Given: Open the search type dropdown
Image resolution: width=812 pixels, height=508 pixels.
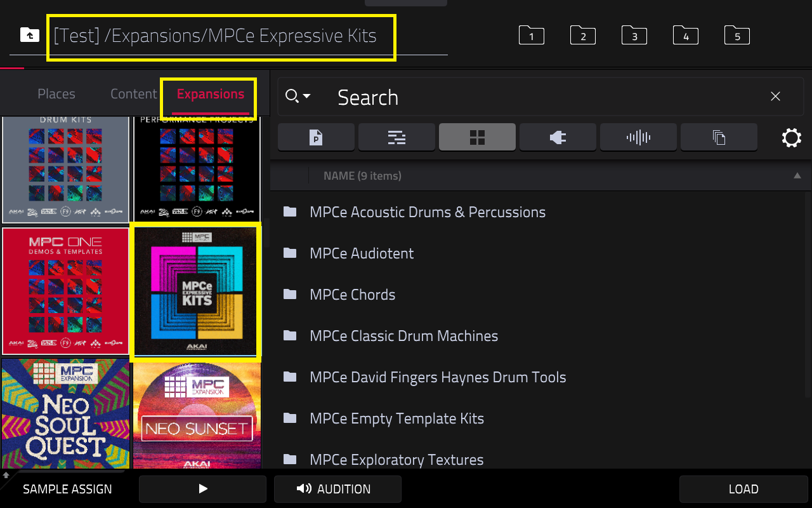Looking at the screenshot, I should click(x=298, y=97).
